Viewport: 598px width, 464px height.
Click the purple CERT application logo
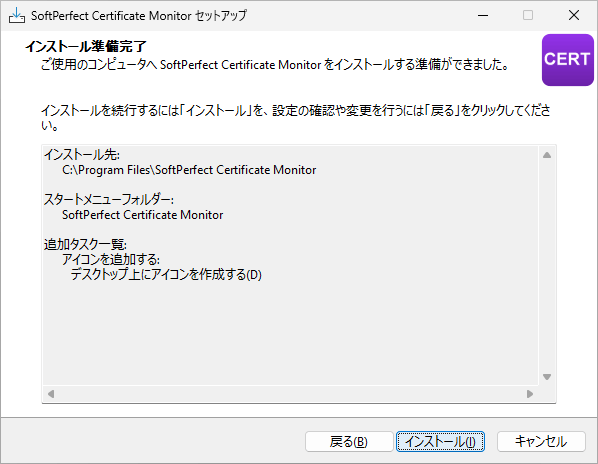coord(567,60)
